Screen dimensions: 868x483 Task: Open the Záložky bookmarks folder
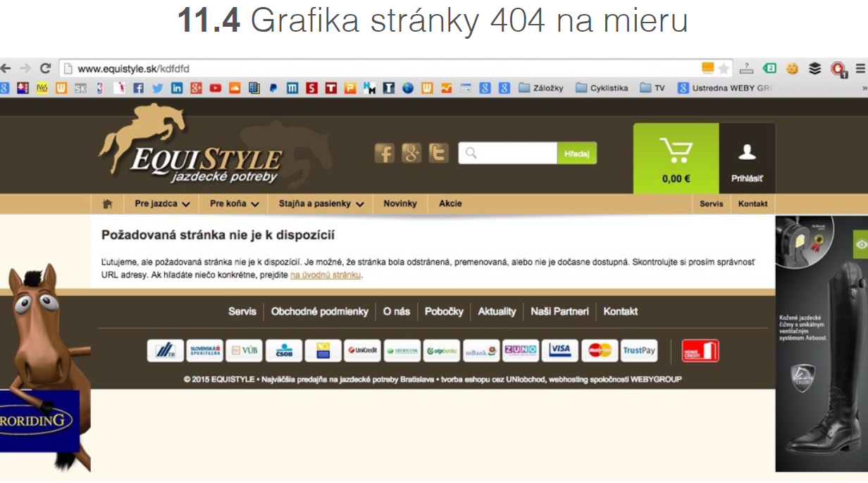click(541, 88)
